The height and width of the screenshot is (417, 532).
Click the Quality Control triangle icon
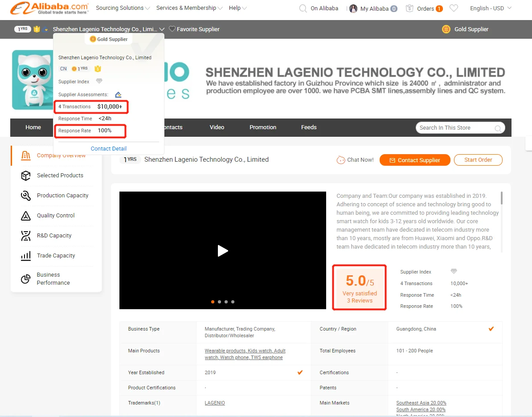[x=26, y=216]
